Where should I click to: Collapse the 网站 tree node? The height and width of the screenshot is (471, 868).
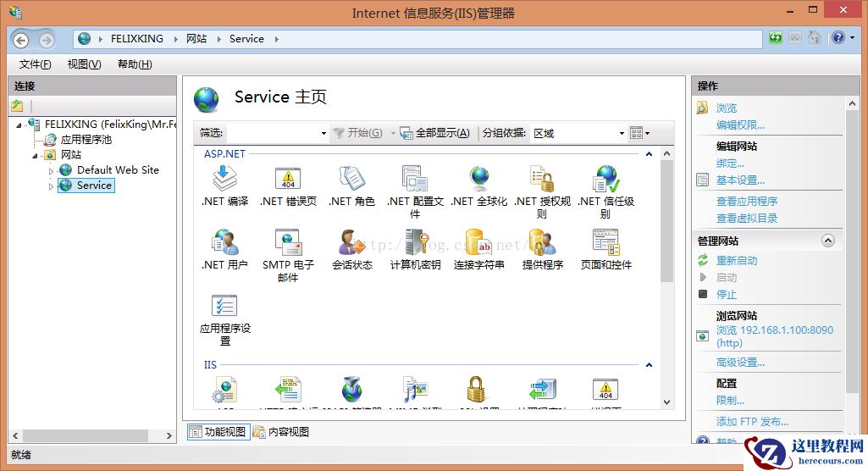35,156
